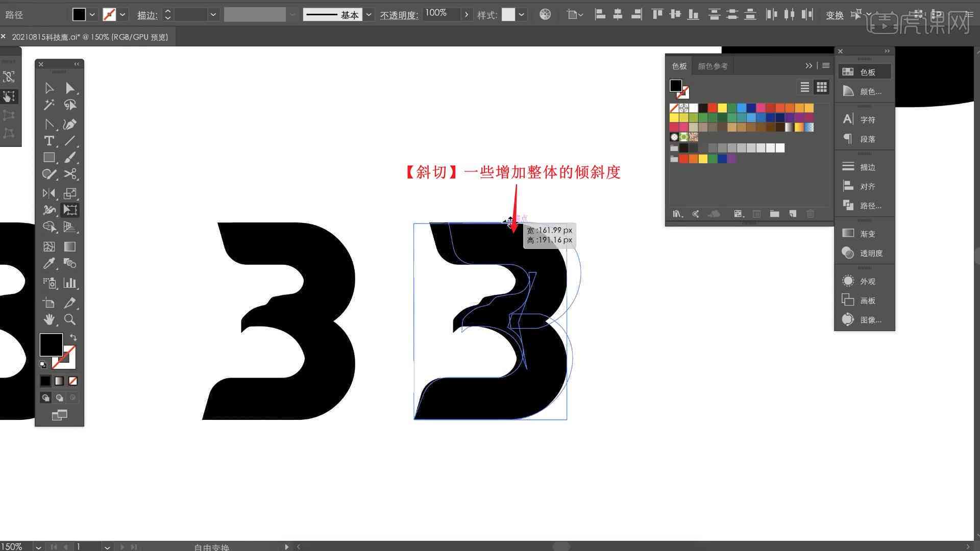Open the brush definition 基本 dropdown
The image size is (980, 551).
[369, 15]
